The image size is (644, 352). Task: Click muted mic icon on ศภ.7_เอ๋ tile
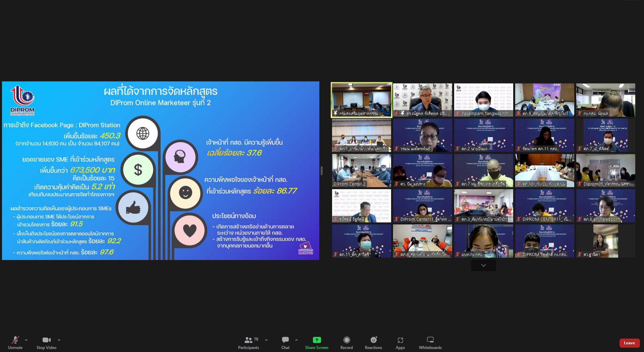click(x=579, y=148)
